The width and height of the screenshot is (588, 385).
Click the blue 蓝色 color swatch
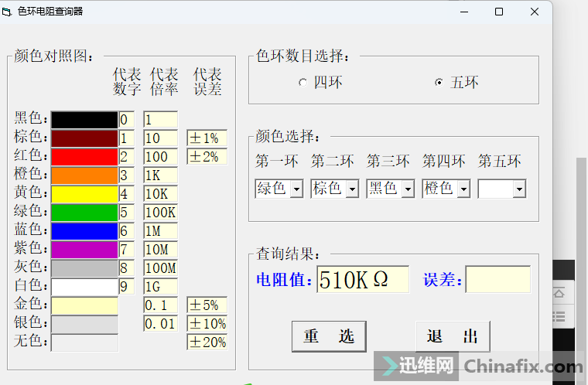tap(84, 231)
